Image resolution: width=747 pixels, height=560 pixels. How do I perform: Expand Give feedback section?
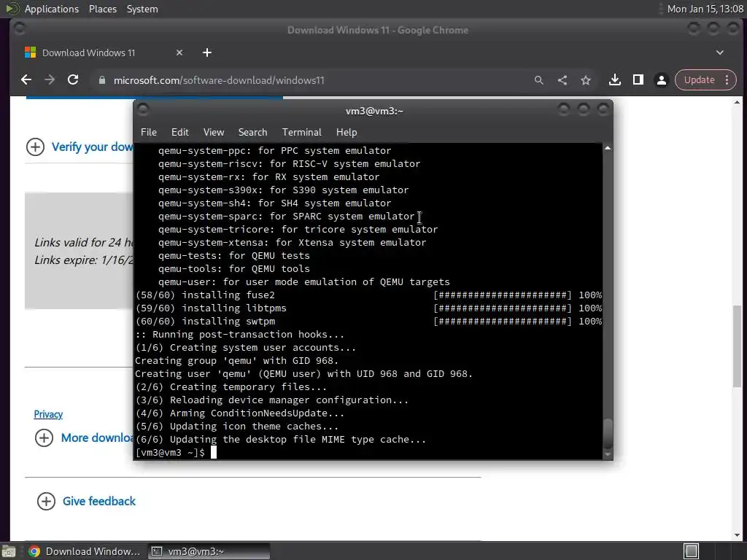(46, 501)
